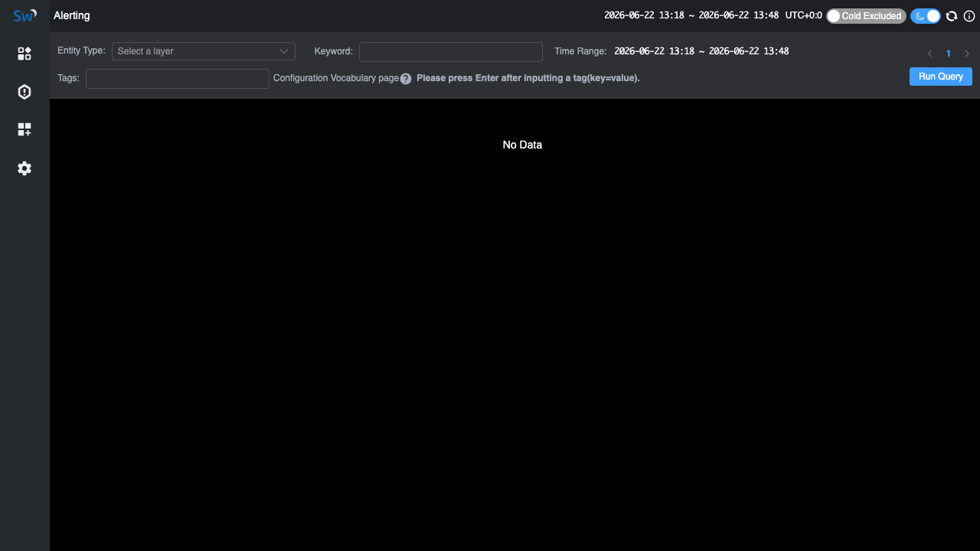The width and height of the screenshot is (980, 551).
Task: Click the Run Query button
Action: [x=941, y=77]
